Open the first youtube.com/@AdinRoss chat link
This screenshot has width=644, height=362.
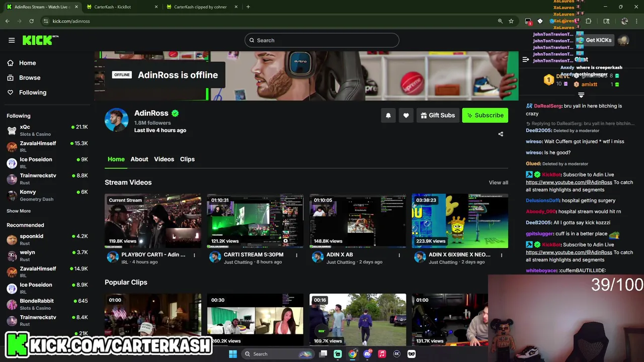[569, 183]
